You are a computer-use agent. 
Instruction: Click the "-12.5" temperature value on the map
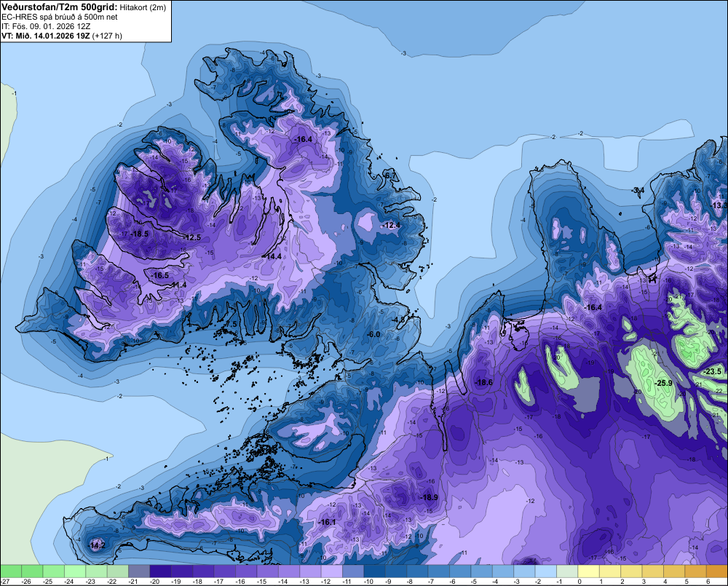[x=191, y=237]
